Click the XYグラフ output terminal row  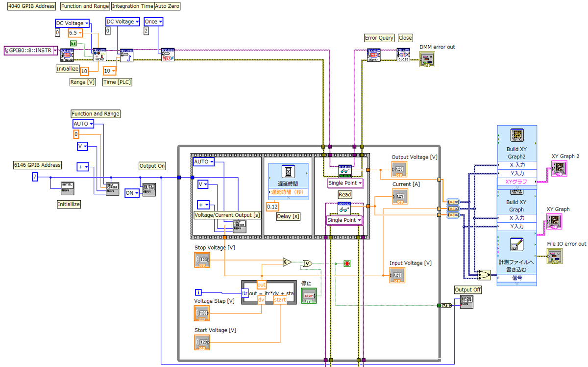click(x=516, y=182)
